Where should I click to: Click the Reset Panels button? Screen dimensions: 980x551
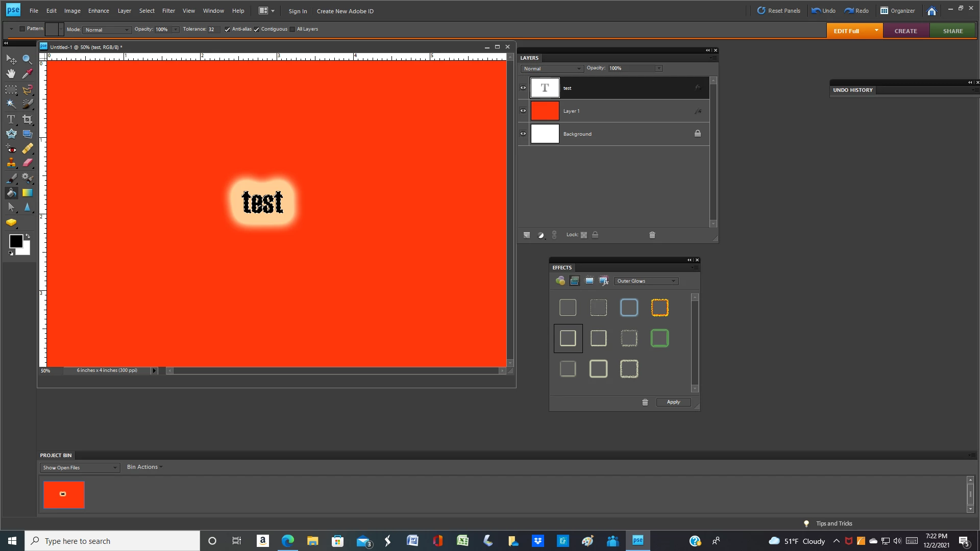coord(778,11)
